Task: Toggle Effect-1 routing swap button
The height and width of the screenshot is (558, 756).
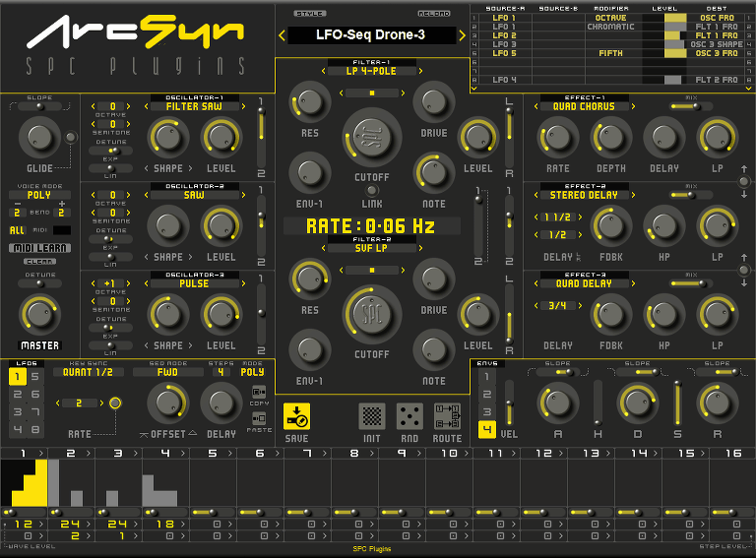Action: [x=744, y=181]
